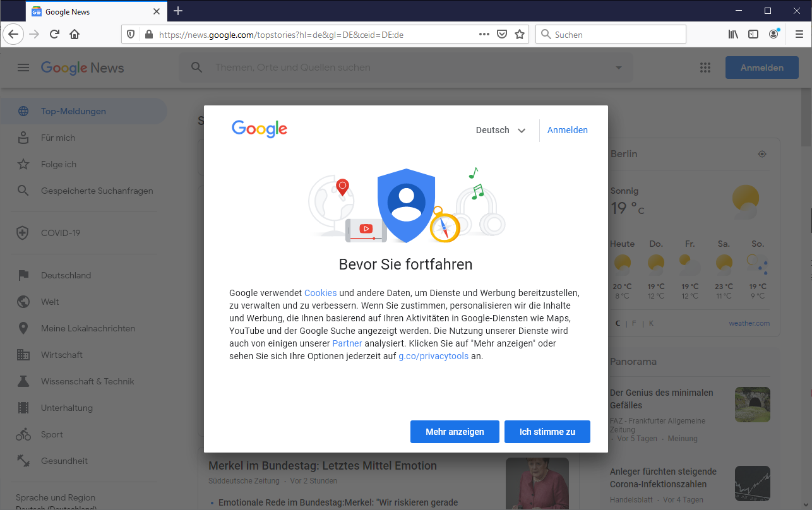Viewport: 812px width, 510px height.
Task: Expand the search options dropdown arrow
Action: [x=618, y=68]
